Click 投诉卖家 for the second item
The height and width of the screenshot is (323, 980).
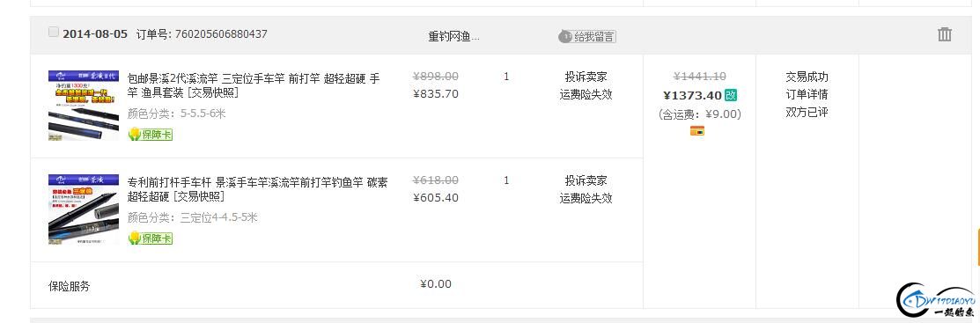coord(586,180)
